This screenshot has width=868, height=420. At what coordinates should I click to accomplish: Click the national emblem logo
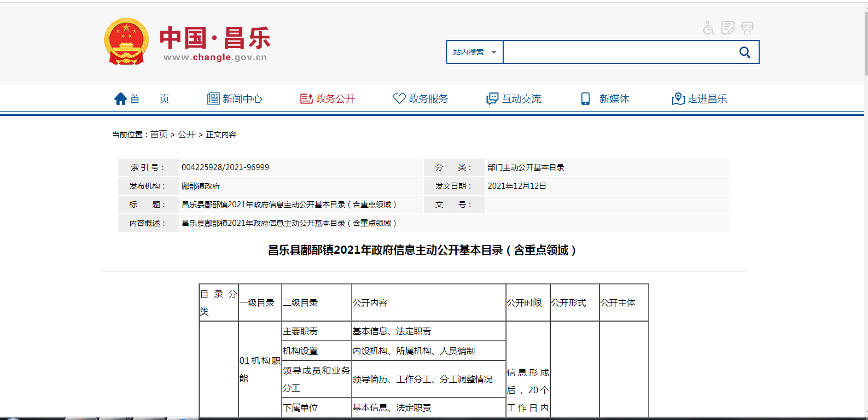(x=126, y=42)
